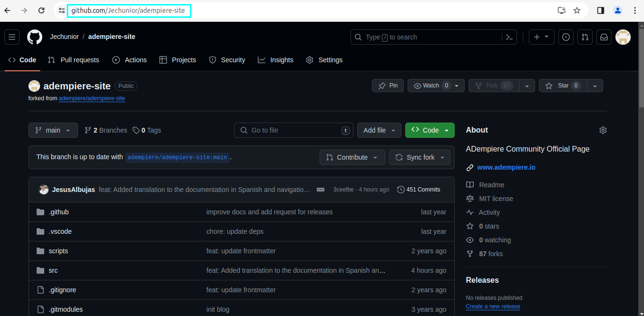
Task: Click the browser back arrow
Action: point(8,10)
